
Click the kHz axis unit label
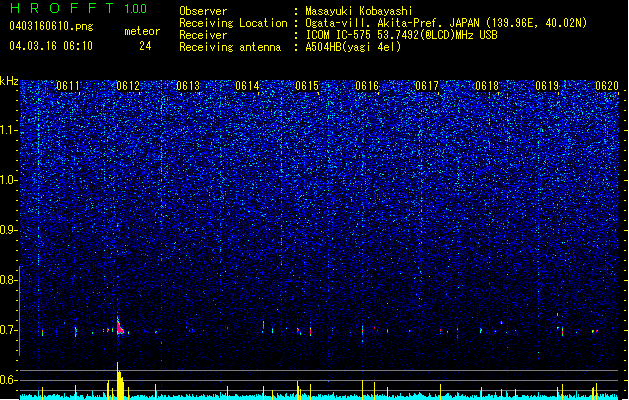(x=9, y=81)
